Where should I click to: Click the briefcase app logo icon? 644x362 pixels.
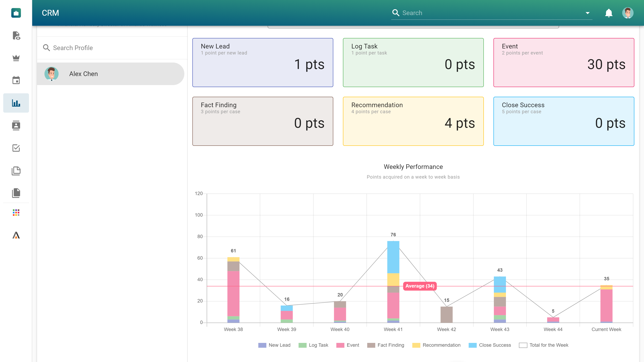coord(16,13)
